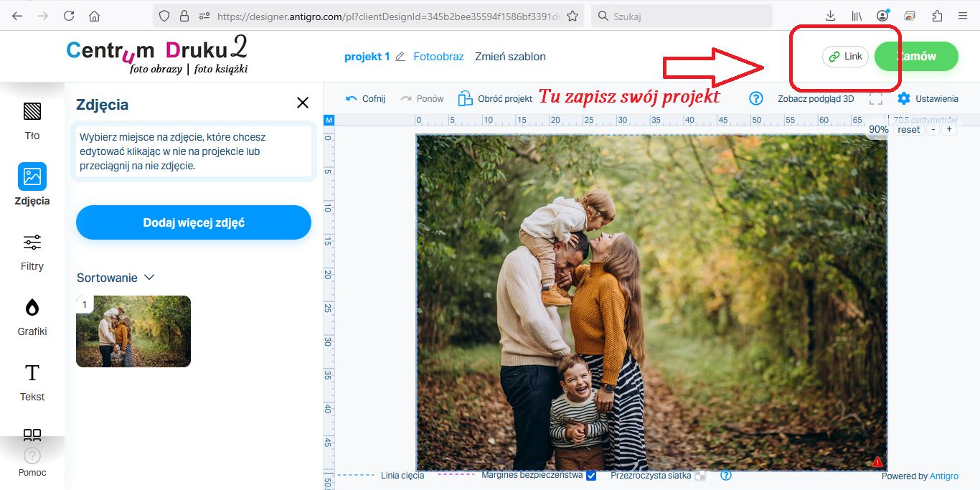Toggle the Margines bezpieczeństwa checkbox

[591, 475]
